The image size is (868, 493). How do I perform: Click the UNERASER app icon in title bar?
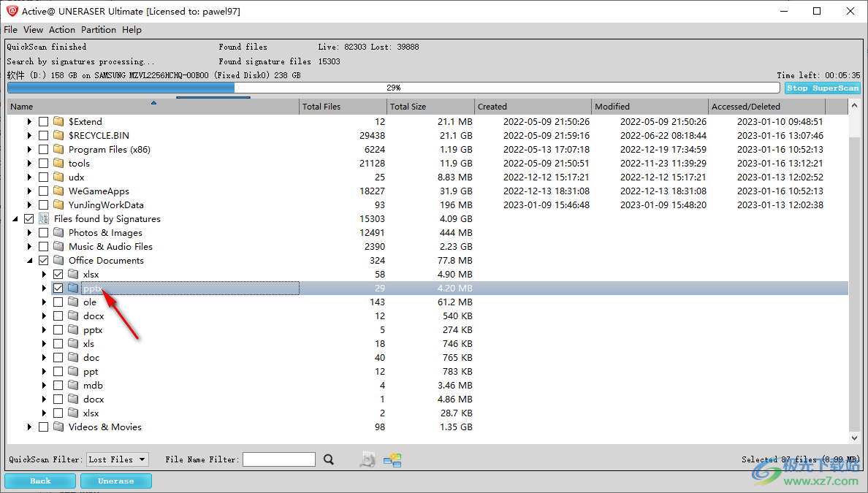(12, 11)
